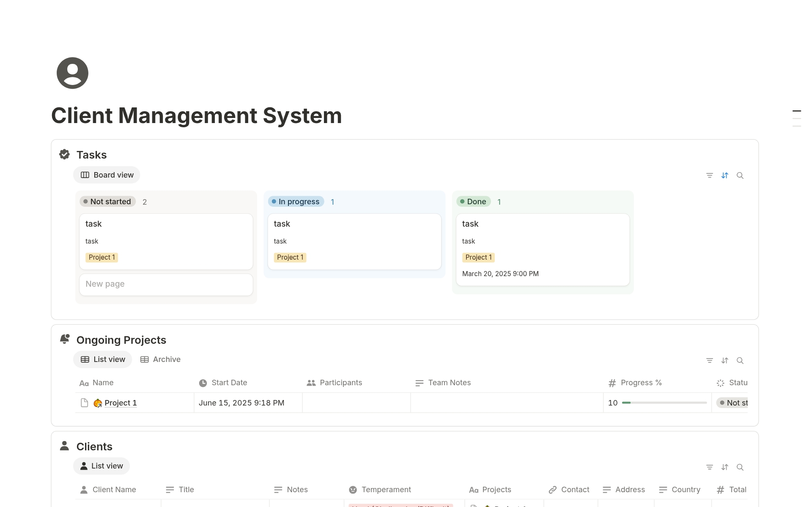Click the In progress group header
Viewport: 812px width, 507px height.
pyautogui.click(x=296, y=202)
